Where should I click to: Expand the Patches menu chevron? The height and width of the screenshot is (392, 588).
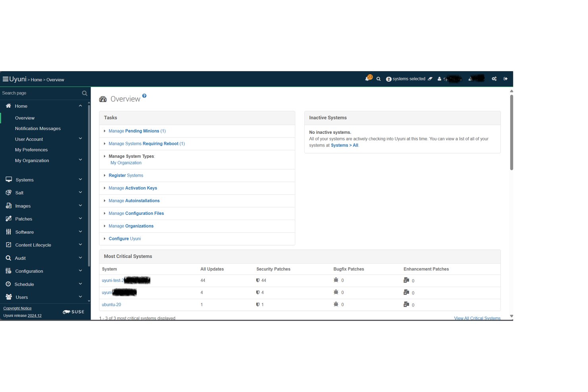(80, 218)
